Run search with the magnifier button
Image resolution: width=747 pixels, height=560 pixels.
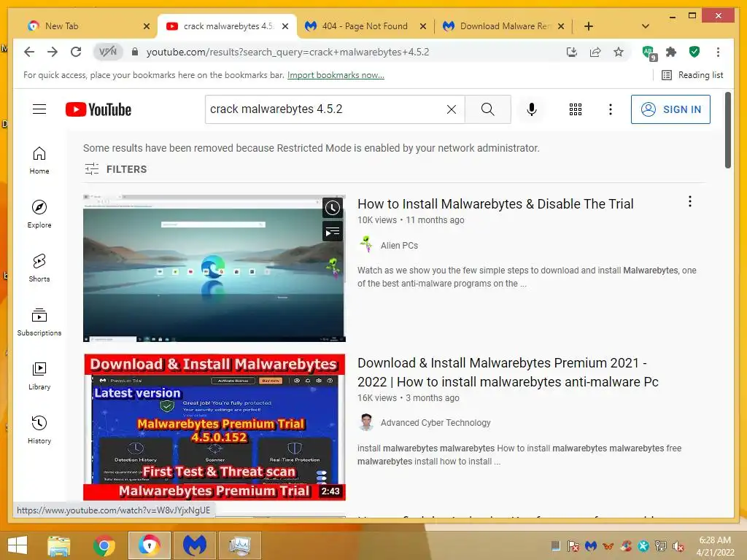pos(488,109)
